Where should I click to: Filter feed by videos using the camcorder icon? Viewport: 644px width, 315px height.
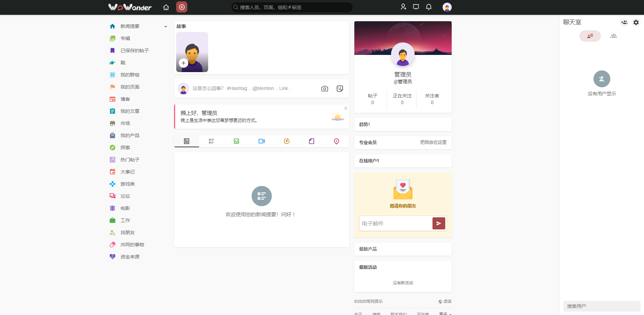[x=262, y=141]
